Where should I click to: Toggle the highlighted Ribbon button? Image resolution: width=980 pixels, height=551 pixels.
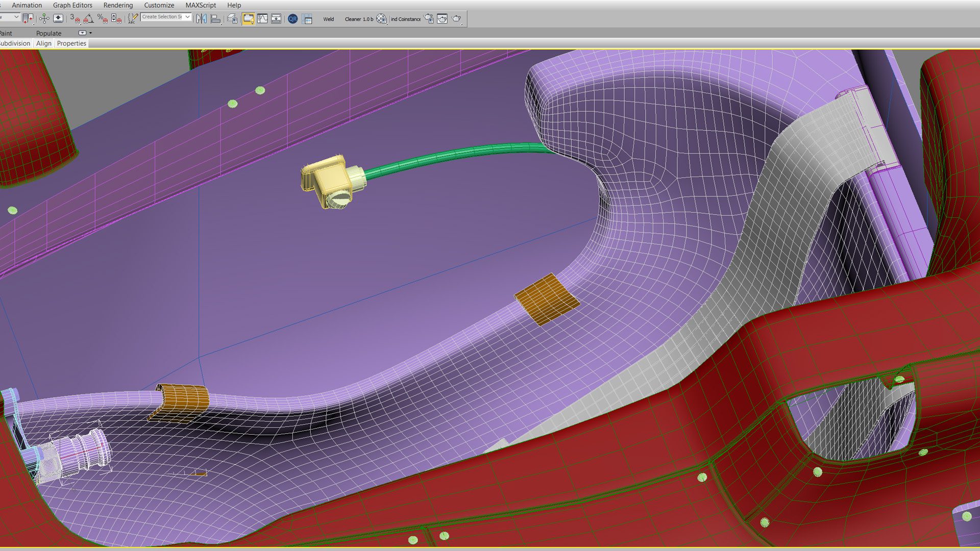coord(249,18)
